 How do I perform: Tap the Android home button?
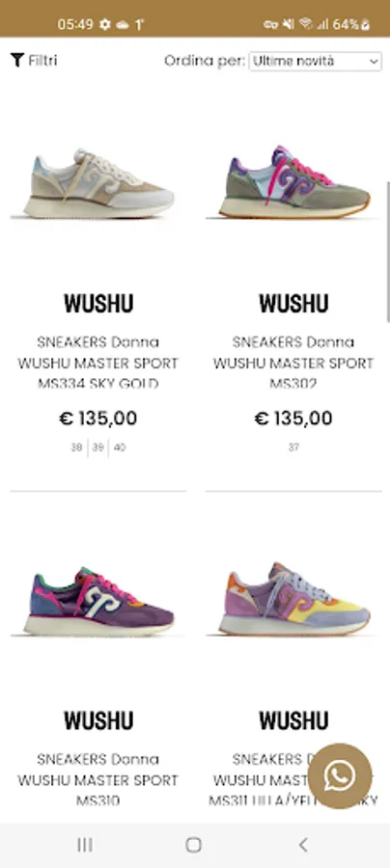click(193, 845)
